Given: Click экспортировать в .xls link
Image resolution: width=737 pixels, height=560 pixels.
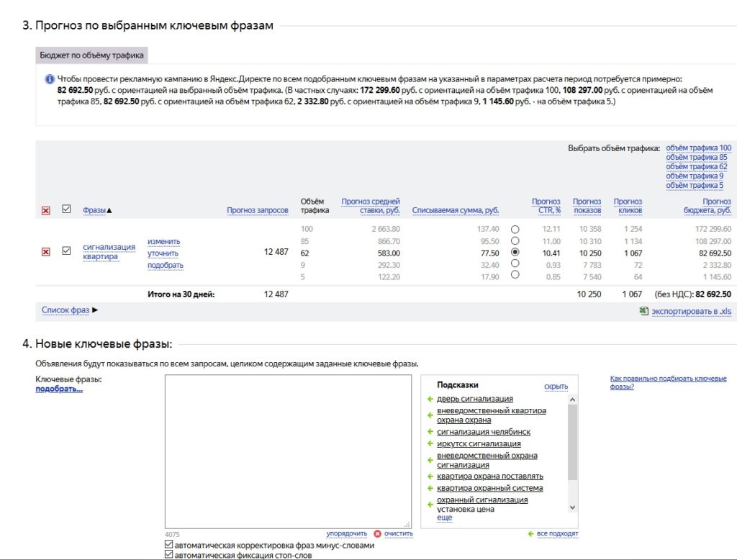Looking at the screenshot, I should click(x=692, y=311).
